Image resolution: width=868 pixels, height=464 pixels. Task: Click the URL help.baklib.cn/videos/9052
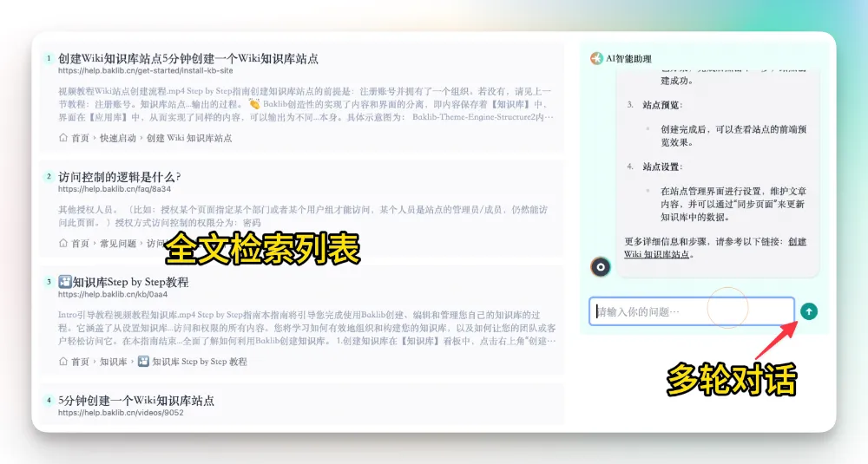121,412
